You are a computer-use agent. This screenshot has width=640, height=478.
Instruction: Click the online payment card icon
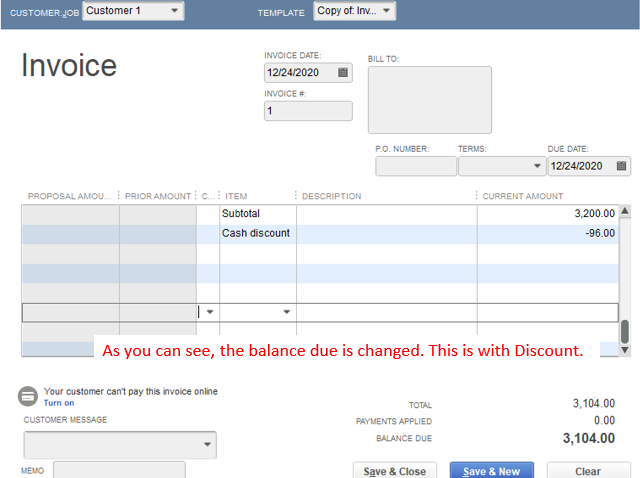click(x=28, y=396)
